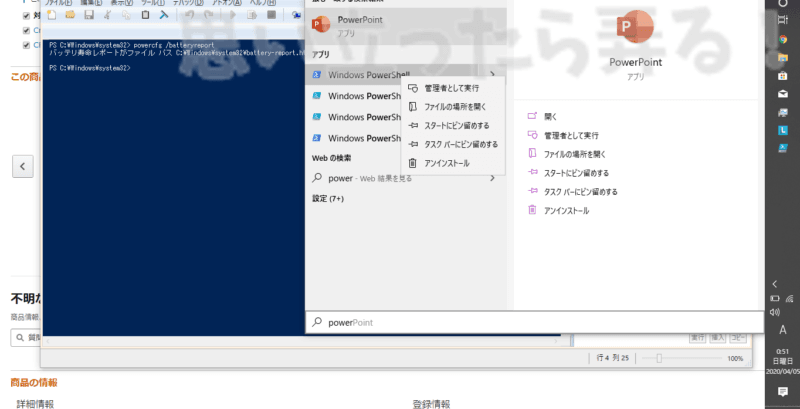Click the 挿入 button in ISE command pane

[718, 338]
